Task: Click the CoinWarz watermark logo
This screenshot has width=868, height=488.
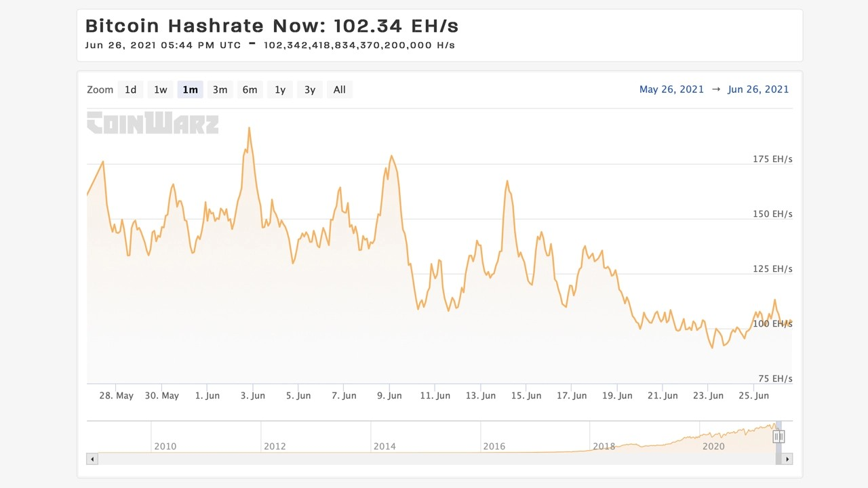Action: coord(153,123)
